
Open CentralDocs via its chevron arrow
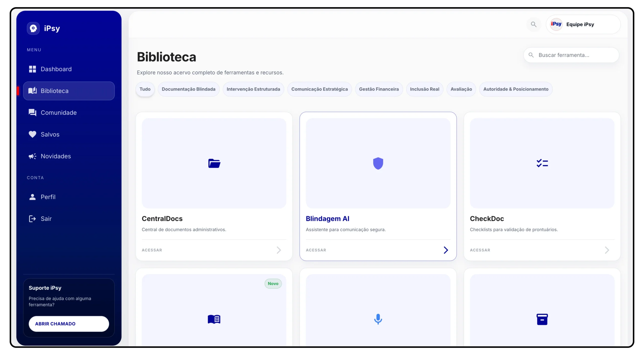279,250
